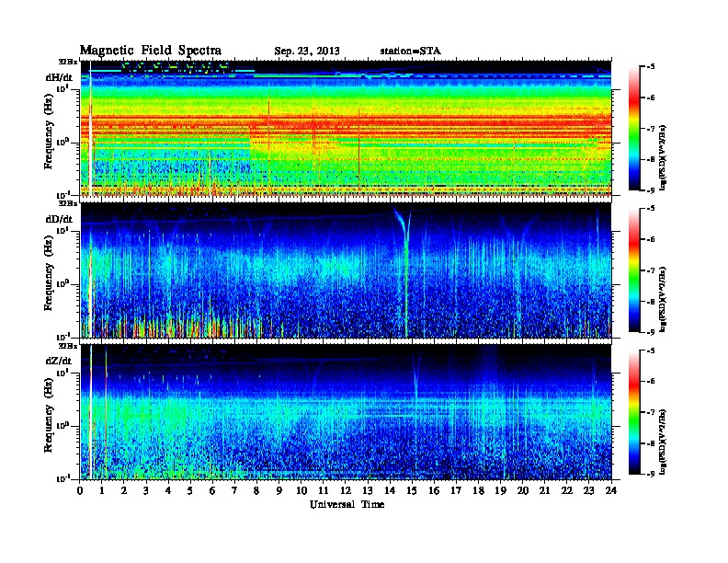
Task: Select the date text "Sep. 23, 2013"
Action: click(307, 52)
